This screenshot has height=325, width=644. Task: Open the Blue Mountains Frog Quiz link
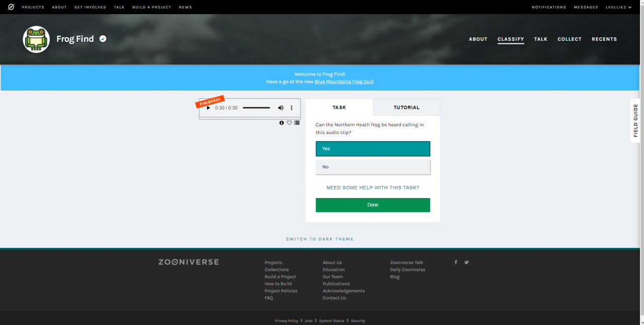point(344,82)
